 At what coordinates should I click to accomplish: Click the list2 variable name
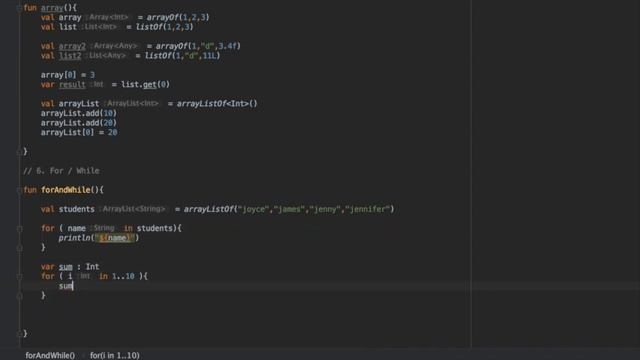point(70,56)
